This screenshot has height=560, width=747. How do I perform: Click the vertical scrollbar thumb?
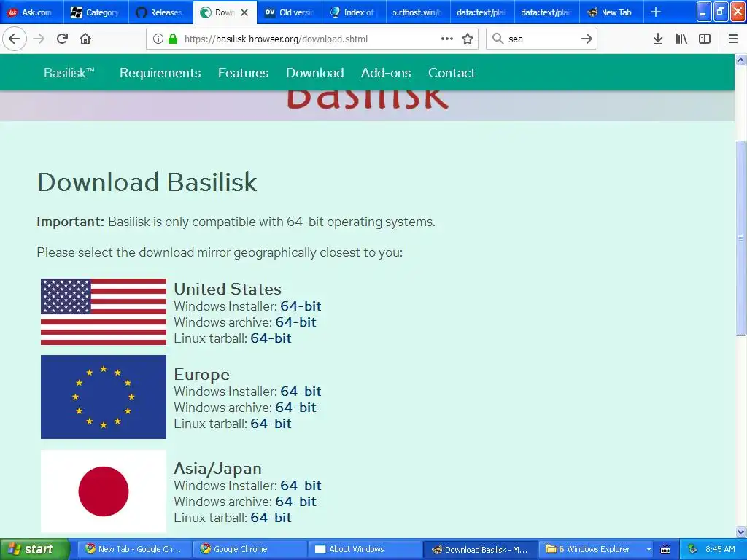tap(741, 238)
